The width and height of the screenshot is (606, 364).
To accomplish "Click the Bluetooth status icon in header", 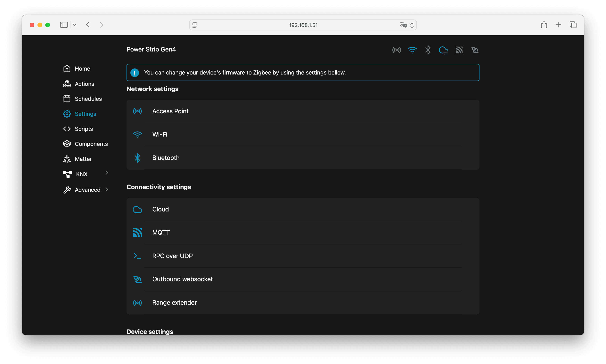I will point(428,50).
